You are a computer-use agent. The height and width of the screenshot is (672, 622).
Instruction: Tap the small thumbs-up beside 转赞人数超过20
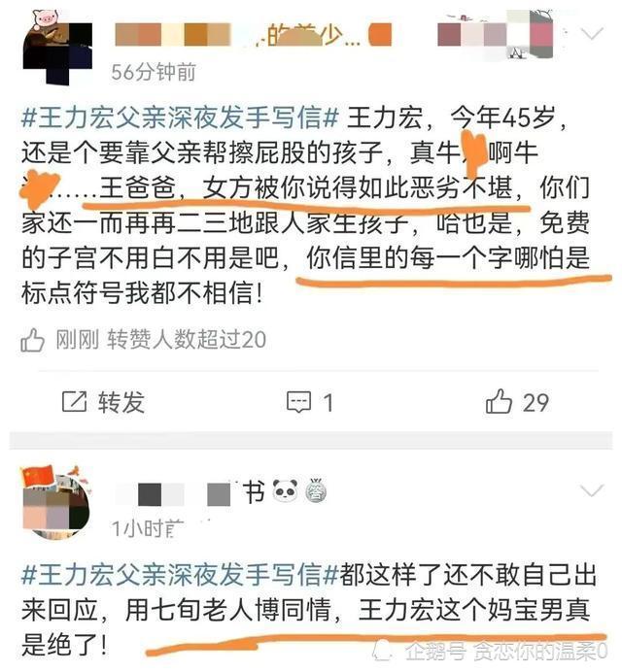pyautogui.click(x=32, y=340)
